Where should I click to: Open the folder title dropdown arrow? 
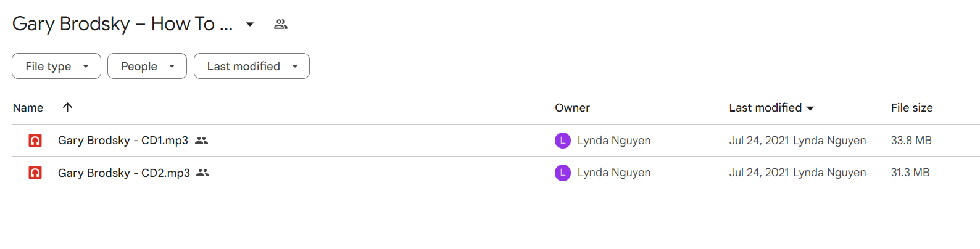coord(250,24)
